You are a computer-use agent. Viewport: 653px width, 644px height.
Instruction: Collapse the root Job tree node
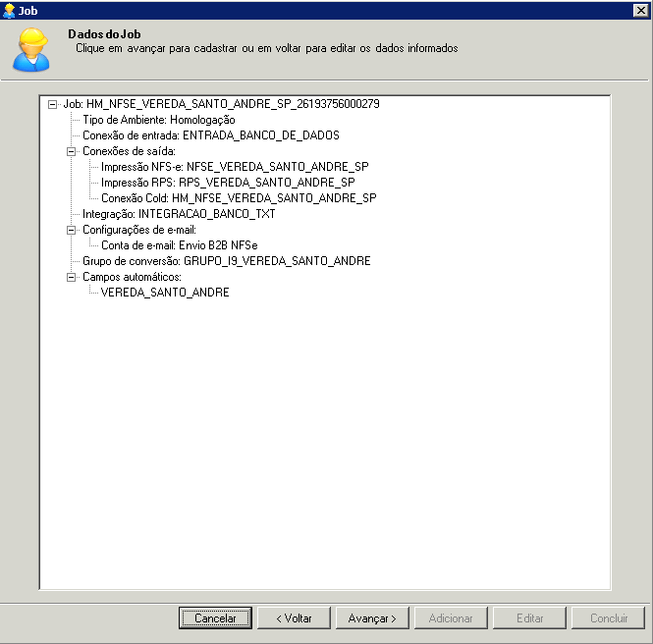tap(52, 104)
